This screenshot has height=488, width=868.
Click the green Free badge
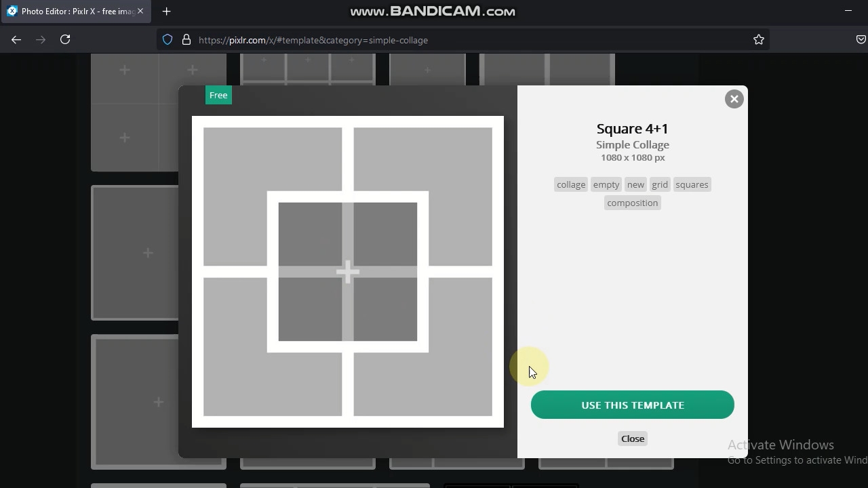pyautogui.click(x=218, y=95)
